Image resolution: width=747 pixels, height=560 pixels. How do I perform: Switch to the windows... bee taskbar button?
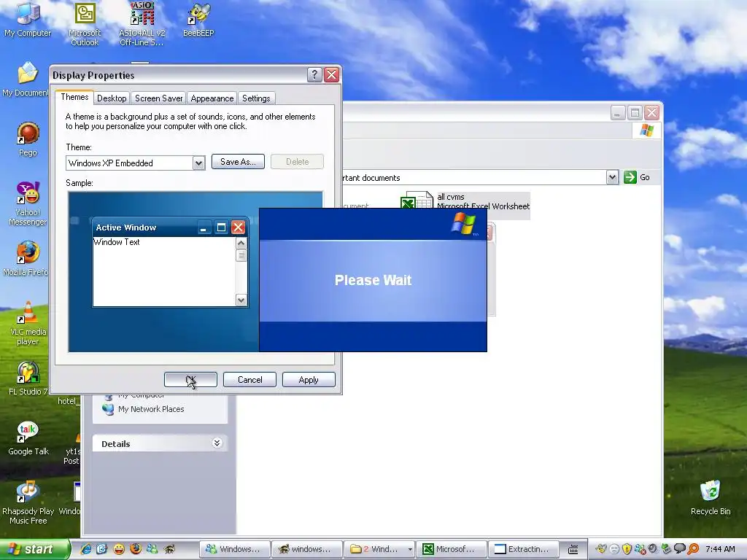tap(307, 549)
